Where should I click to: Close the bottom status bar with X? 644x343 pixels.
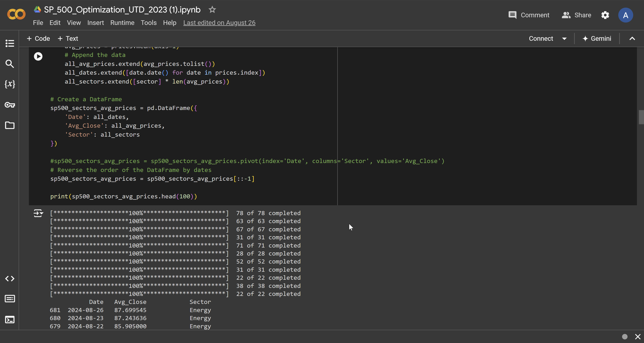(638, 336)
